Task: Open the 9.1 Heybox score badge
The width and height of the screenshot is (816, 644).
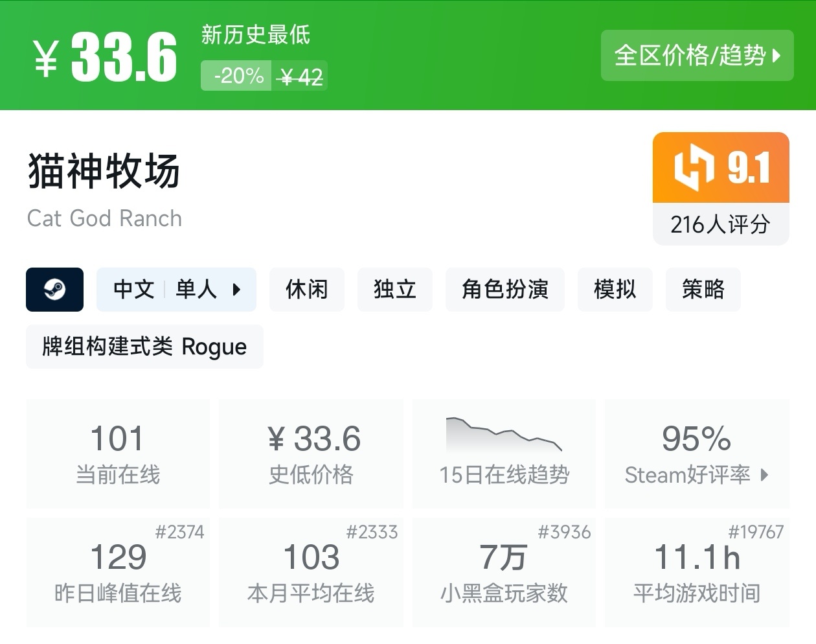Action: (721, 168)
